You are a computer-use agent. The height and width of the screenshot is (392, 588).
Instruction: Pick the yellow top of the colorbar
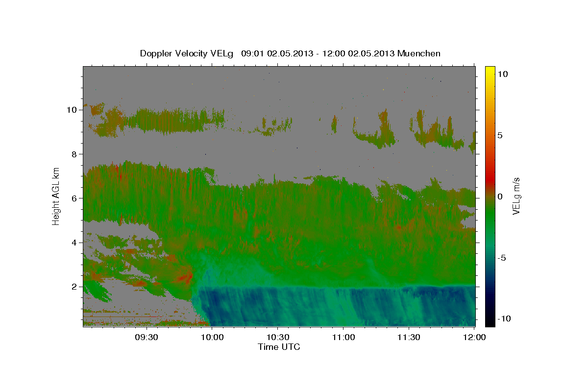(490, 71)
